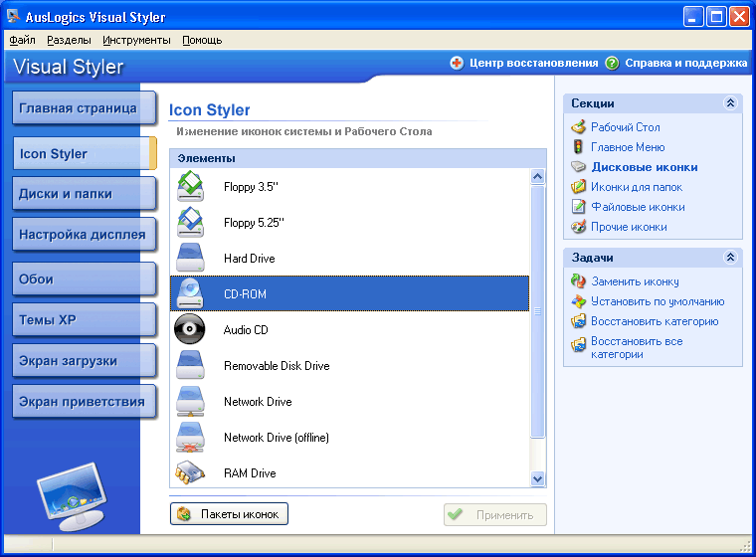Open the Файл menu

click(x=22, y=40)
